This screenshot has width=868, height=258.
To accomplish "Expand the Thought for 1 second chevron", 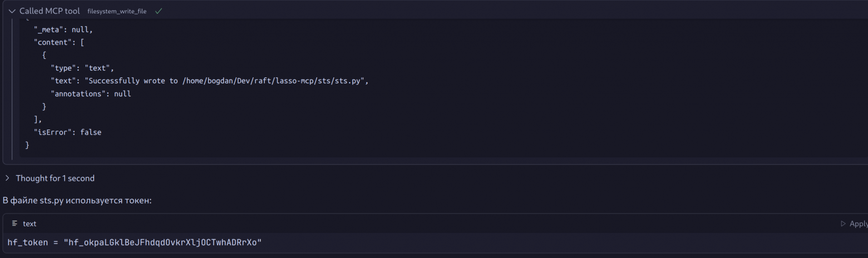I will click(7, 178).
